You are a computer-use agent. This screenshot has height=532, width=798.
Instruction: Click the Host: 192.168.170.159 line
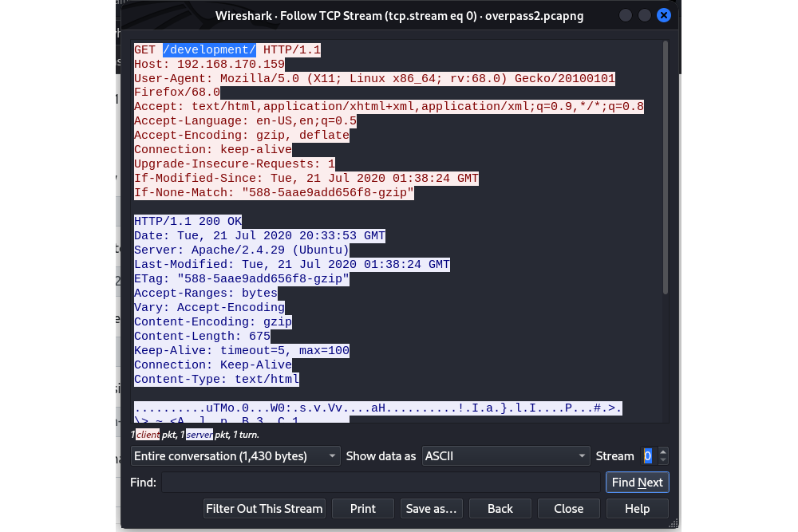point(209,64)
